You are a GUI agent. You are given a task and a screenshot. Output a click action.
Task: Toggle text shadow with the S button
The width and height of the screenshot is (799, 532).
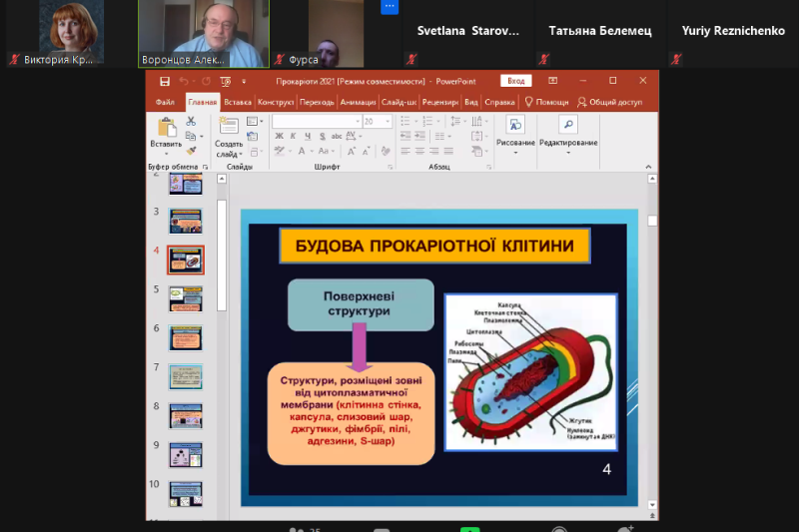[x=322, y=136]
